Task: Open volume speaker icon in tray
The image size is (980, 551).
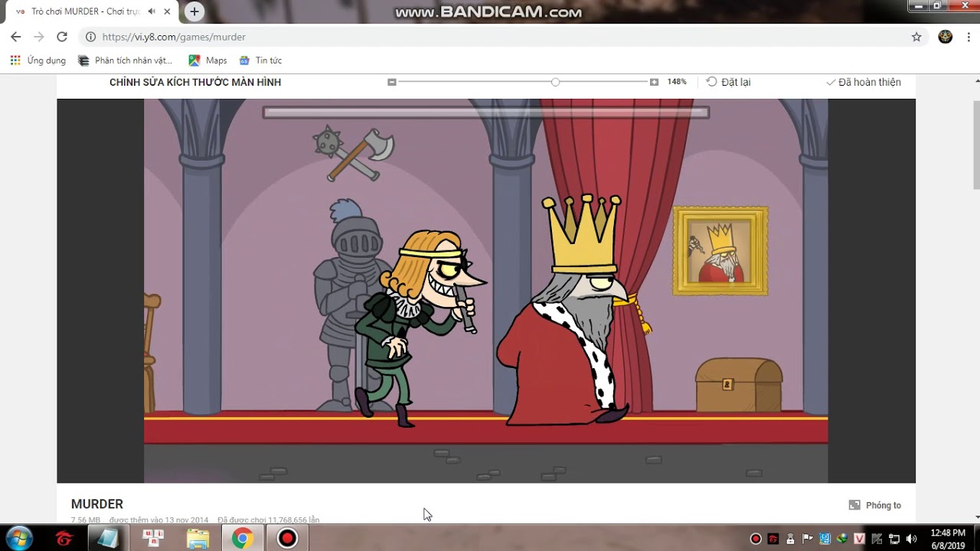Action: (911, 539)
